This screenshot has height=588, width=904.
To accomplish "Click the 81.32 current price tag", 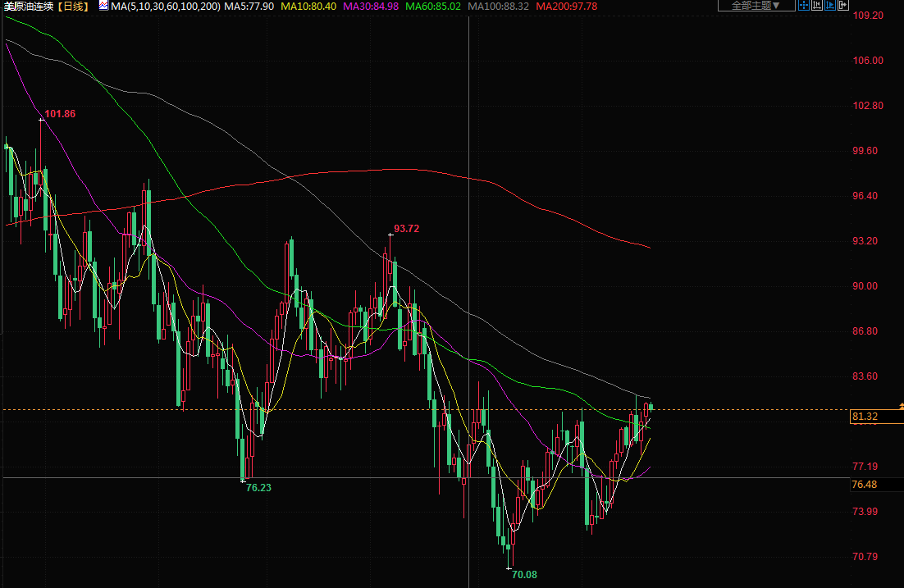I will coord(865,417).
